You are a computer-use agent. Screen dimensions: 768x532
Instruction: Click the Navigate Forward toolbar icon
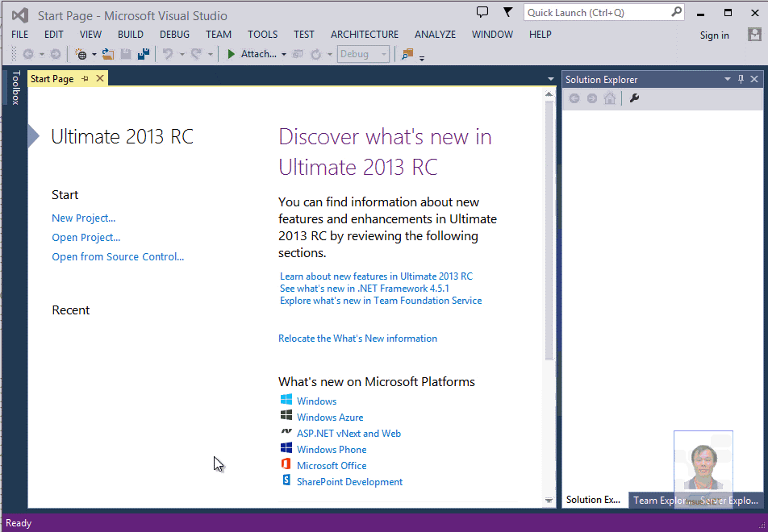56,54
